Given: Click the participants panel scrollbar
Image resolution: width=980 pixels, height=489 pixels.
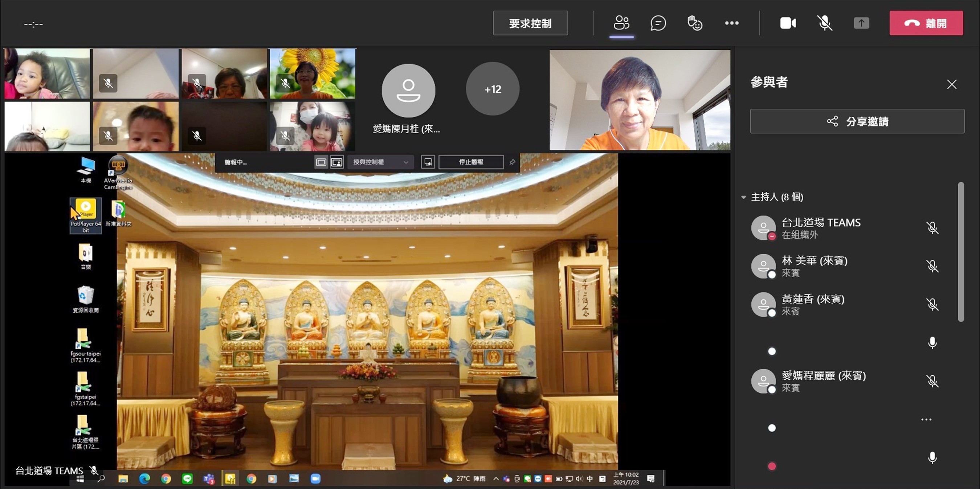Looking at the screenshot, I should coord(961,252).
